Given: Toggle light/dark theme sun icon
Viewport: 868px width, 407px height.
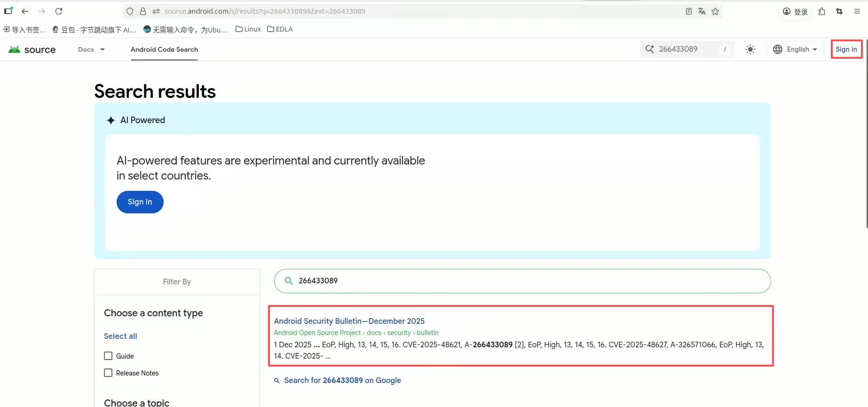Looking at the screenshot, I should (x=750, y=49).
